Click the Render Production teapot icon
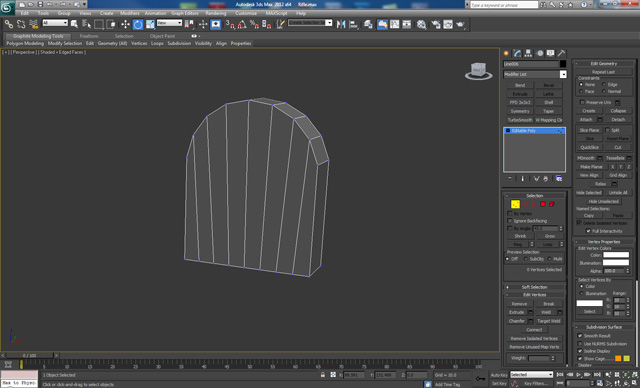The height and width of the screenshot is (388, 640). (x=460, y=24)
